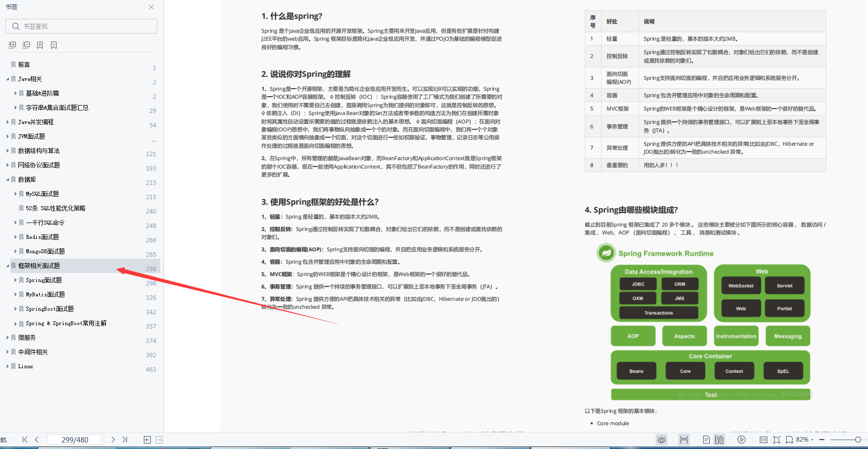868x449 pixels.
Task: Start slideshow with the play icon
Action: click(x=742, y=440)
